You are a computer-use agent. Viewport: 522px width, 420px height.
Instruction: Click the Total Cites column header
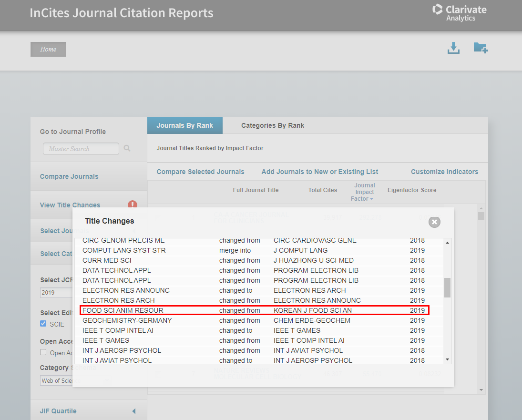coord(323,190)
